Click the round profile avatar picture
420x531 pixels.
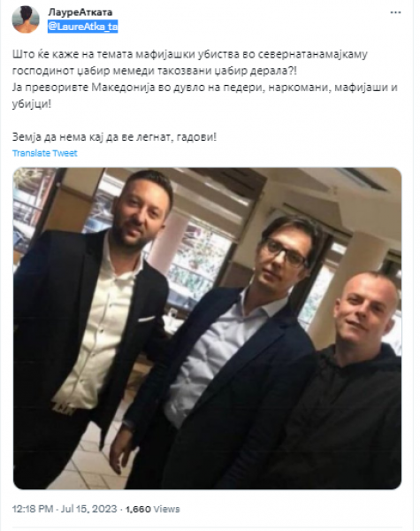pos(26,19)
